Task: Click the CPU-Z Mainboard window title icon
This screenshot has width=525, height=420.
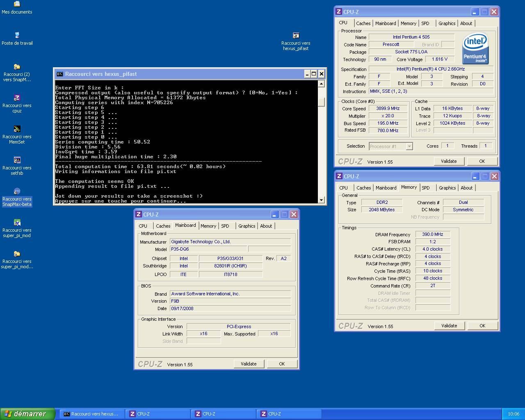Action: point(139,215)
